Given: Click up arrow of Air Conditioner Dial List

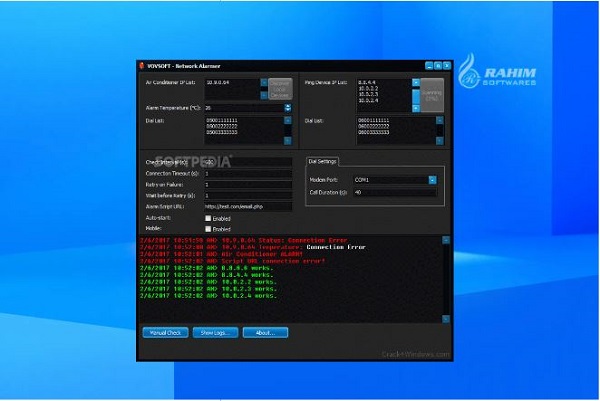Looking at the screenshot, I should pyautogui.click(x=287, y=121).
